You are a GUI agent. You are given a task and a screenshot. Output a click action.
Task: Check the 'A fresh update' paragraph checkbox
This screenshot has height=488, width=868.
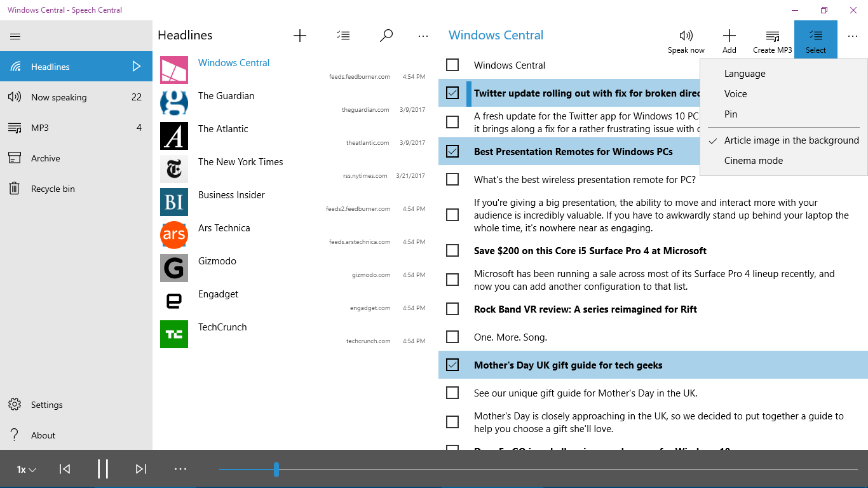pyautogui.click(x=452, y=122)
